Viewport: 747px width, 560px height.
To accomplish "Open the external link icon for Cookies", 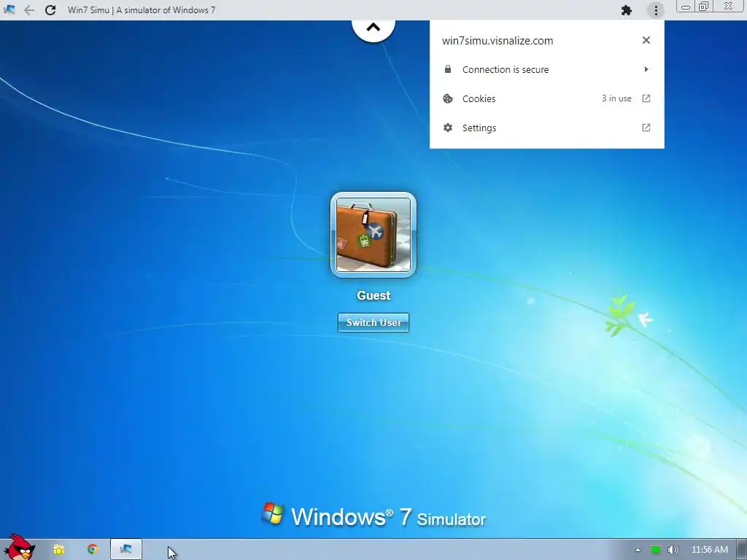I will click(x=646, y=98).
